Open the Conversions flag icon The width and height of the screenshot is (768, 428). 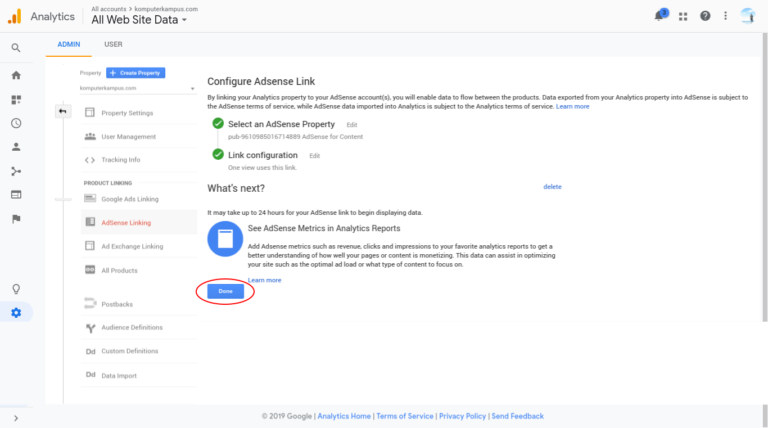click(16, 219)
